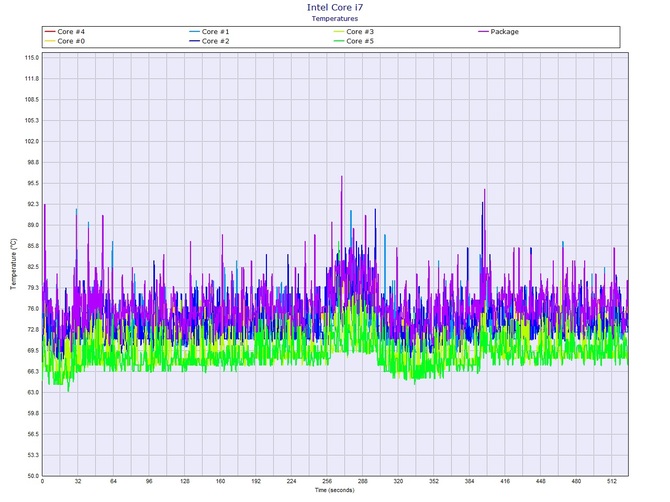Click the Package legend entry
The width and height of the screenshot is (670, 502).
coord(499,32)
